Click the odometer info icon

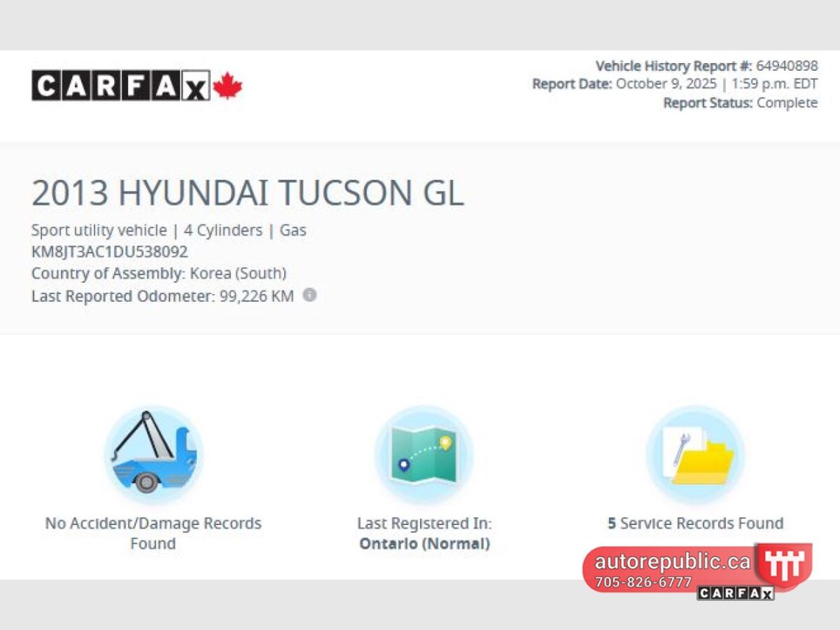pos(310,295)
